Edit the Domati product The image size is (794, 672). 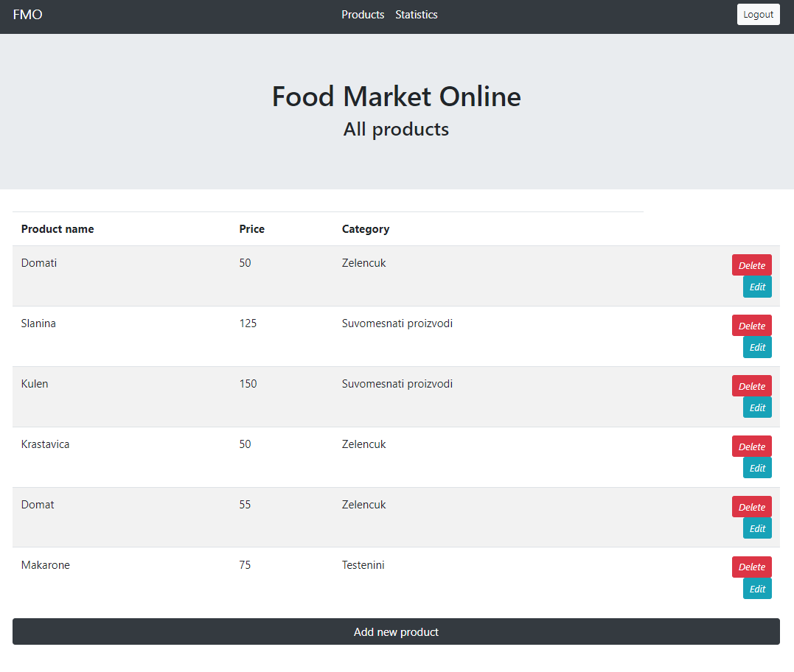[x=757, y=287]
